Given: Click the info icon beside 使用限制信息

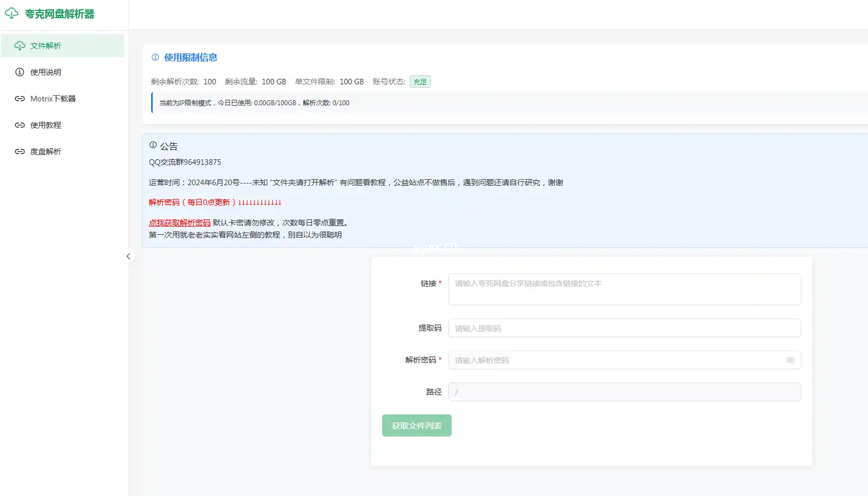Looking at the screenshot, I should pos(156,57).
